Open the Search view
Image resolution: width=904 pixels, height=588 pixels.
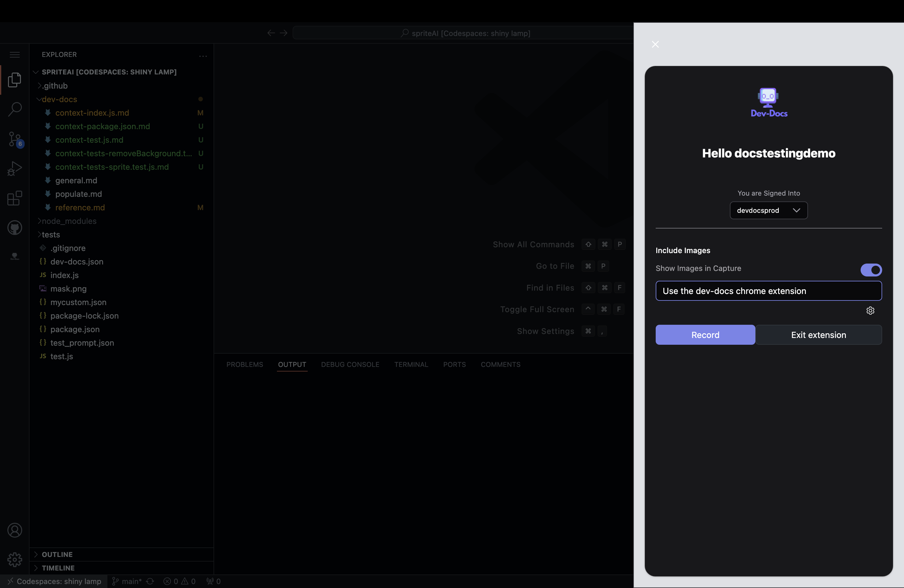tap(14, 109)
